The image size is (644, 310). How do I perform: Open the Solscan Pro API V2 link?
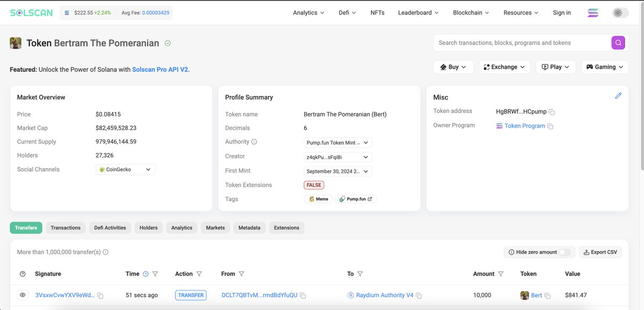pyautogui.click(x=161, y=70)
